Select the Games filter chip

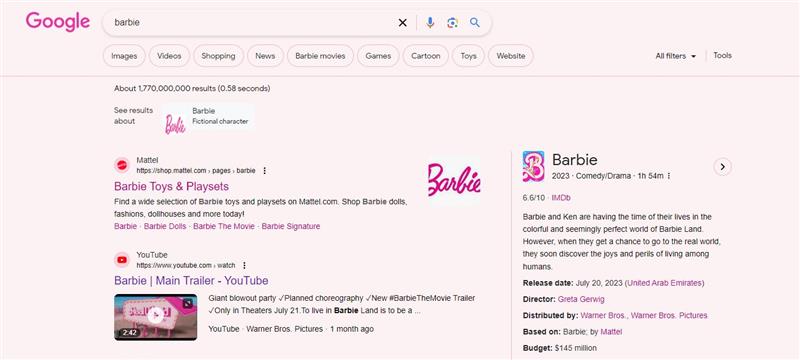pyautogui.click(x=378, y=56)
